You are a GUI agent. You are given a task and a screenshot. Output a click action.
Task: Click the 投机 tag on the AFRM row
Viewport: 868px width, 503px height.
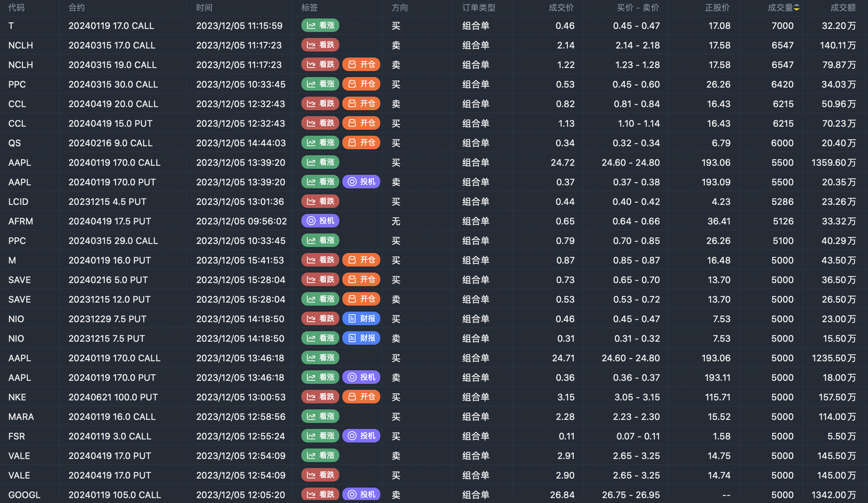[x=320, y=221]
